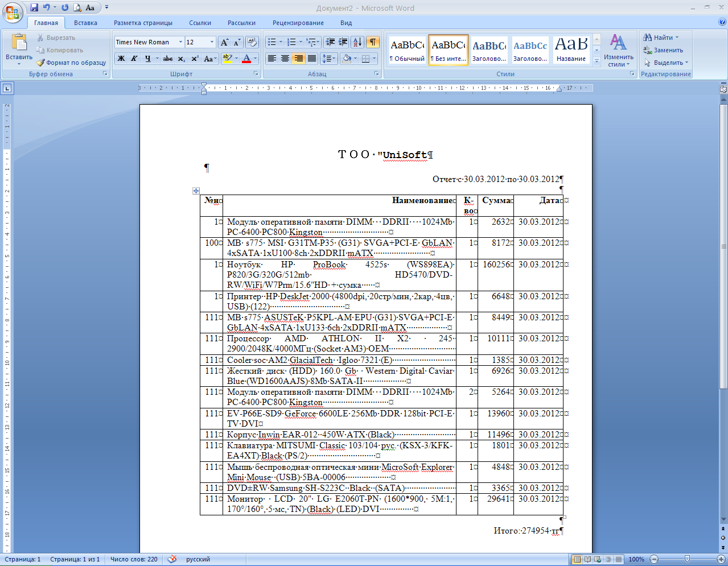Click Заменить replace button
Image resolution: width=728 pixels, height=566 pixels.
[664, 50]
